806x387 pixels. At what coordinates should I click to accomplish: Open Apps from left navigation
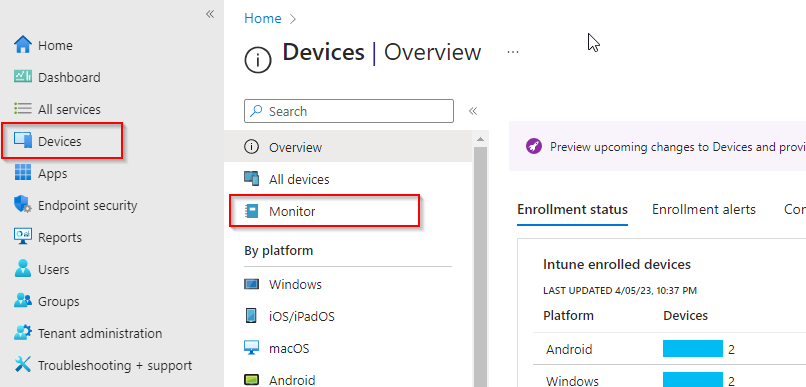point(52,173)
